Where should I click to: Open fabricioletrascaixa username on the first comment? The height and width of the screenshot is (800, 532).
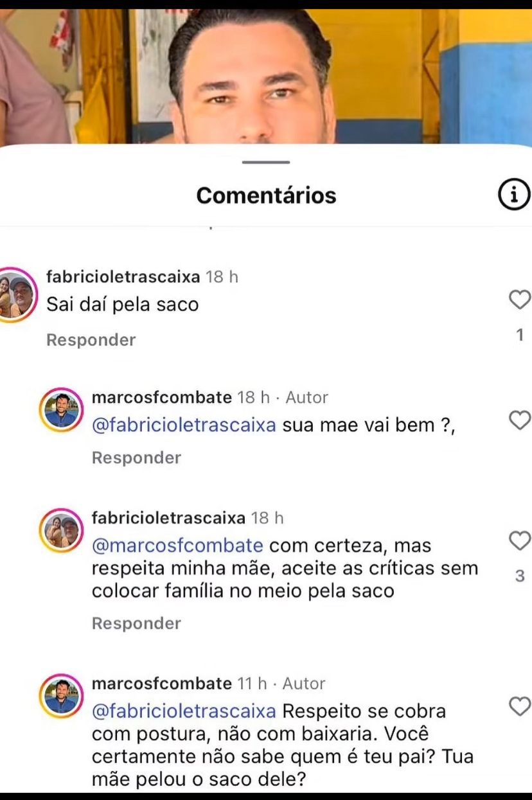coord(123,277)
